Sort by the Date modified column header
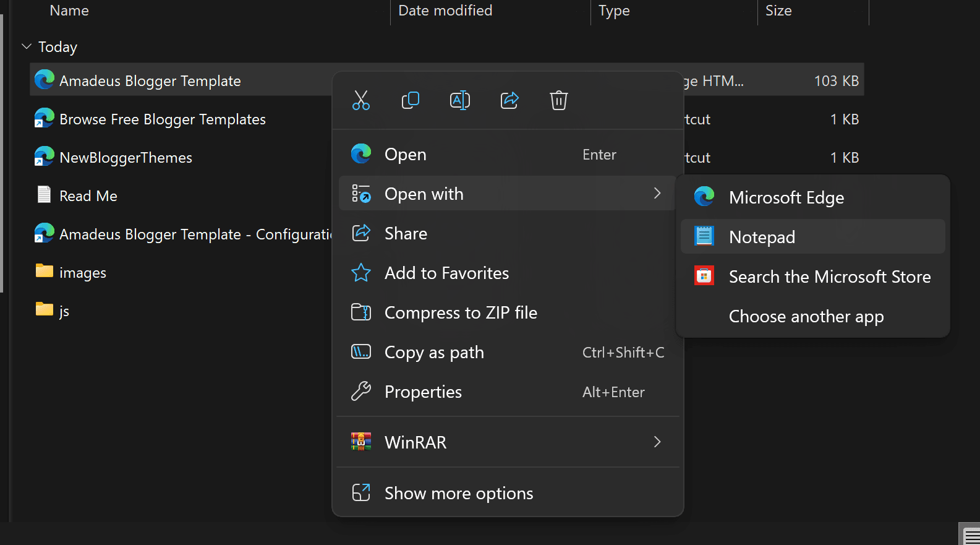Image resolution: width=980 pixels, height=545 pixels. tap(445, 11)
